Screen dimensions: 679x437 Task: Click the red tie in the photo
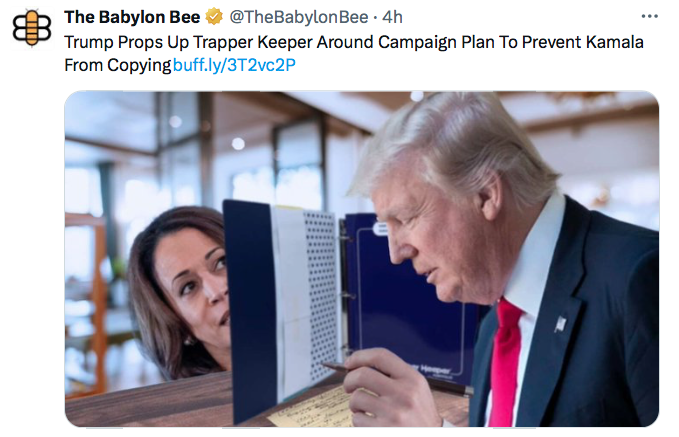506,362
